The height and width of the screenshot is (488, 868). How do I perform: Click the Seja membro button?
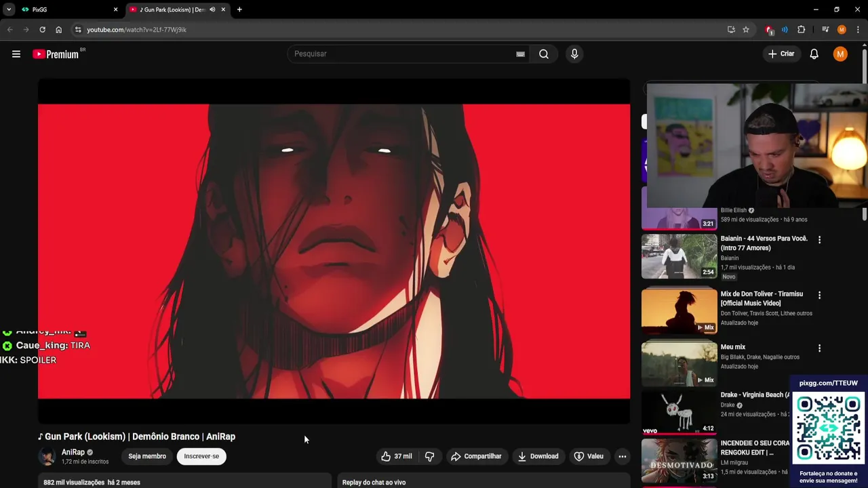tap(147, 456)
